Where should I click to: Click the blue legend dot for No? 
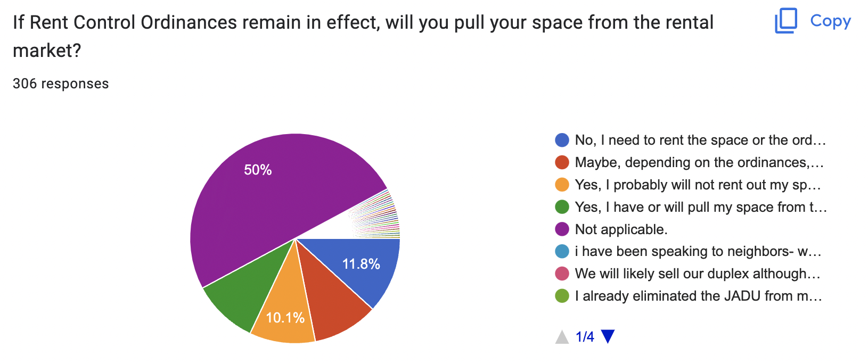tap(562, 140)
